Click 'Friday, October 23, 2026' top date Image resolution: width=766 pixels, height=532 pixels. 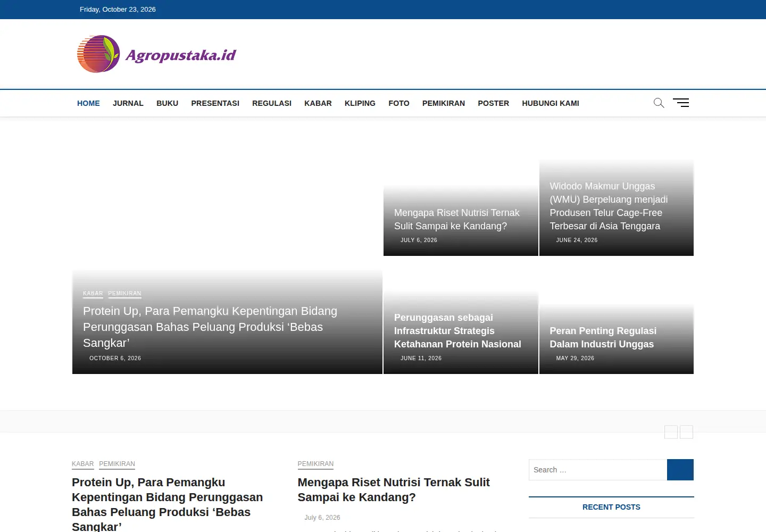[x=118, y=10]
